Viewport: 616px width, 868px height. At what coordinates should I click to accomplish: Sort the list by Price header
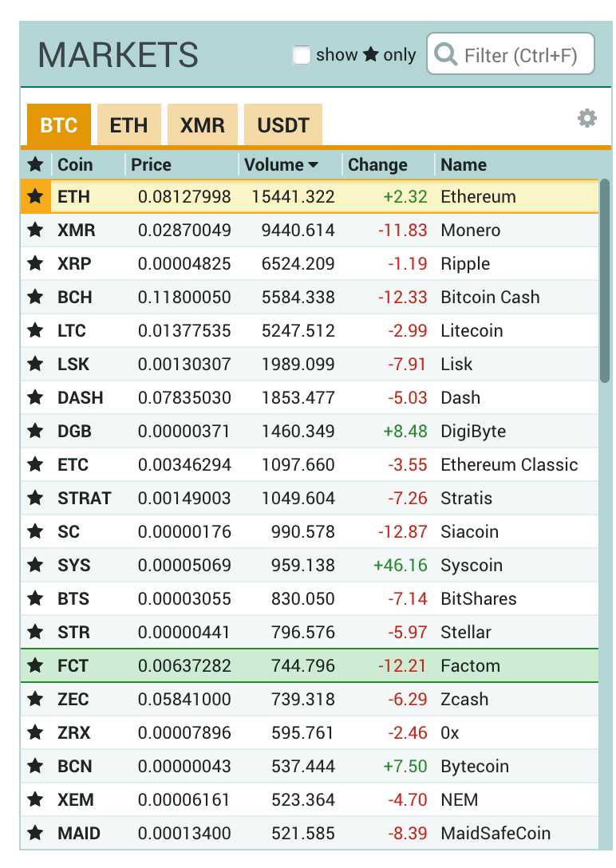click(x=152, y=165)
